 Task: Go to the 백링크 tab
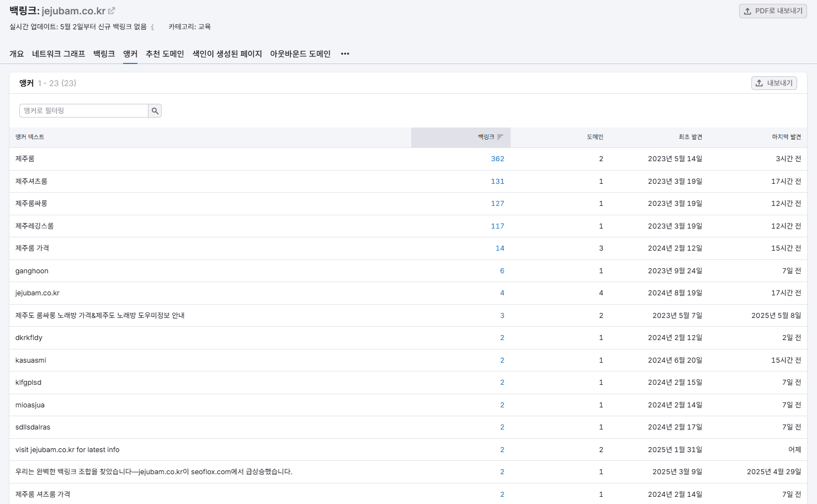104,54
